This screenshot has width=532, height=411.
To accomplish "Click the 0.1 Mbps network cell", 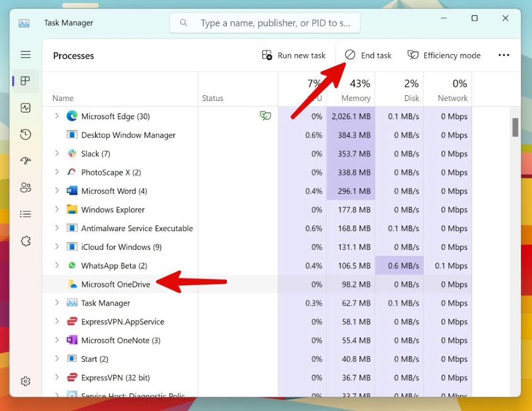I will (448, 266).
